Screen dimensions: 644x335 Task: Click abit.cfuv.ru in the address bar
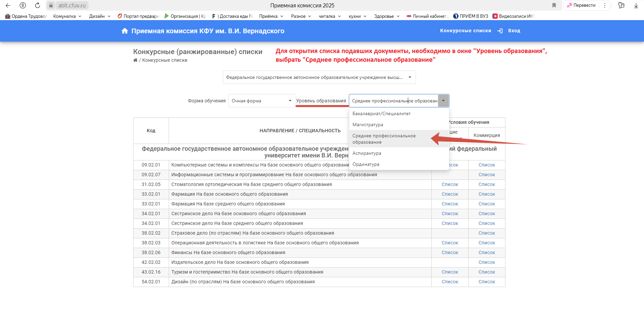click(x=72, y=5)
